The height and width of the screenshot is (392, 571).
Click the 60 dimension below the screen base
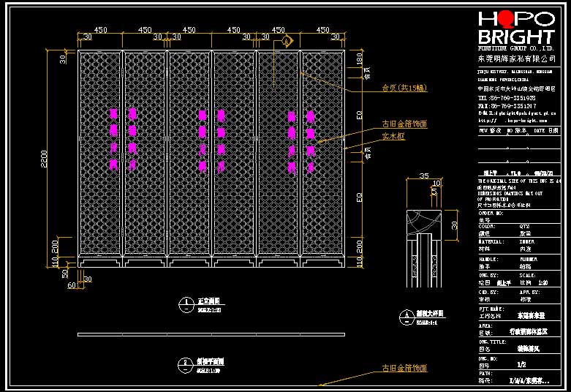click(72, 285)
